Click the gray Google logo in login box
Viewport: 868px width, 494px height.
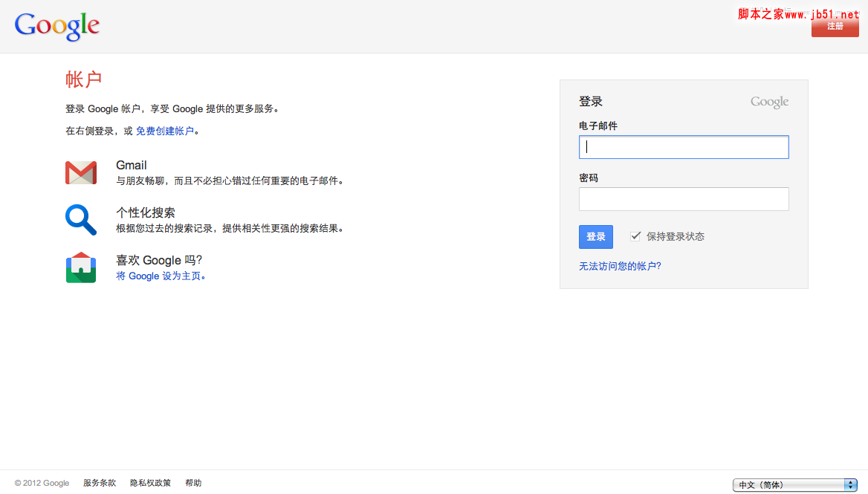tap(769, 102)
